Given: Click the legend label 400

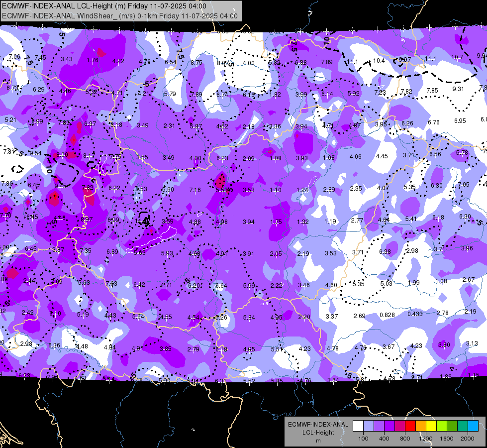Looking at the screenshot, I should (x=384, y=439).
